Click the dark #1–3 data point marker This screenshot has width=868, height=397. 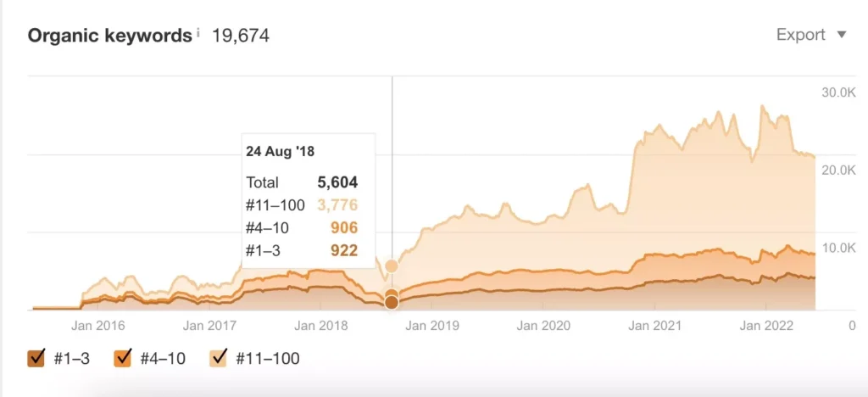(391, 303)
